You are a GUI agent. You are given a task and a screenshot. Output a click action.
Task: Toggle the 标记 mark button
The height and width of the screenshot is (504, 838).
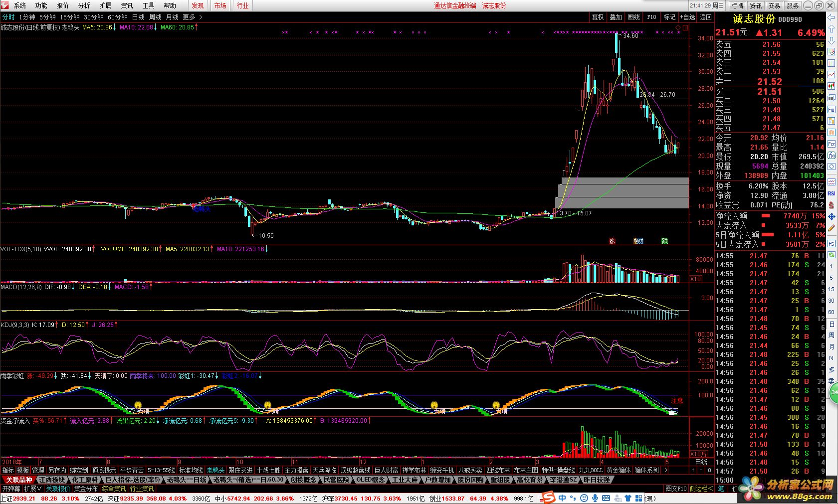pos(669,17)
